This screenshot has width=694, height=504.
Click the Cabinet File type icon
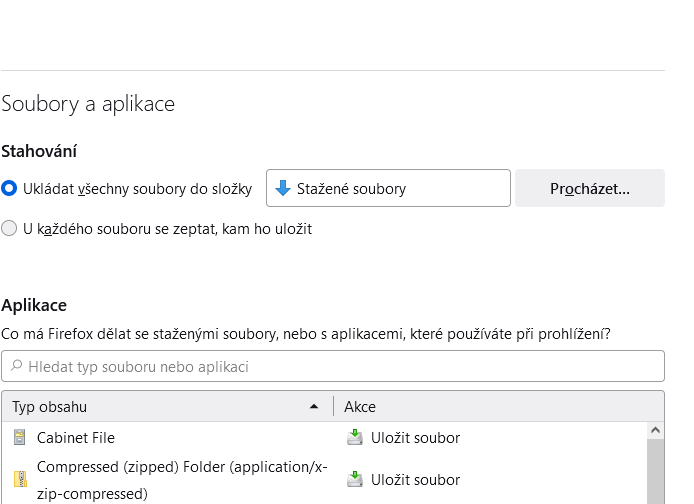(x=20, y=437)
